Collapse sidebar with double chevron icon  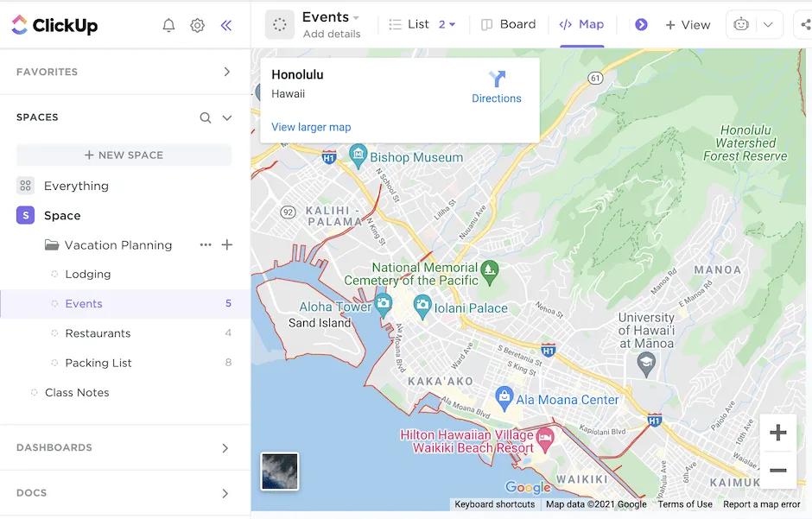pos(226,25)
